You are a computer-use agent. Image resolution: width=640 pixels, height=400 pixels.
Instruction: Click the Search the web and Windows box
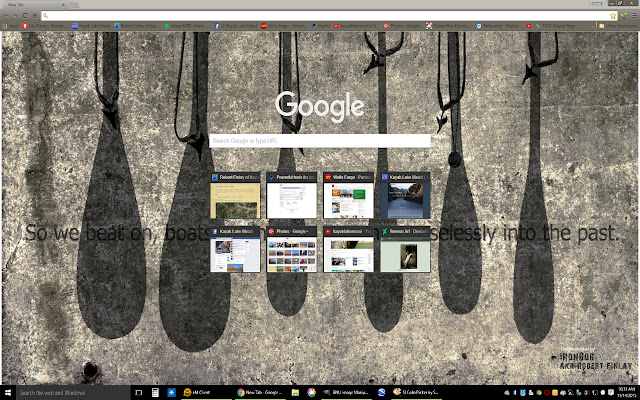pos(73,393)
